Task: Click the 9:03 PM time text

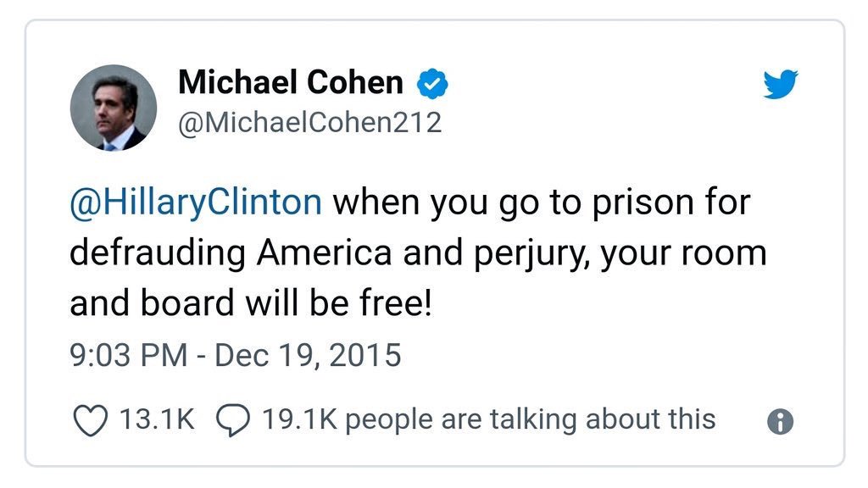Action: point(129,355)
